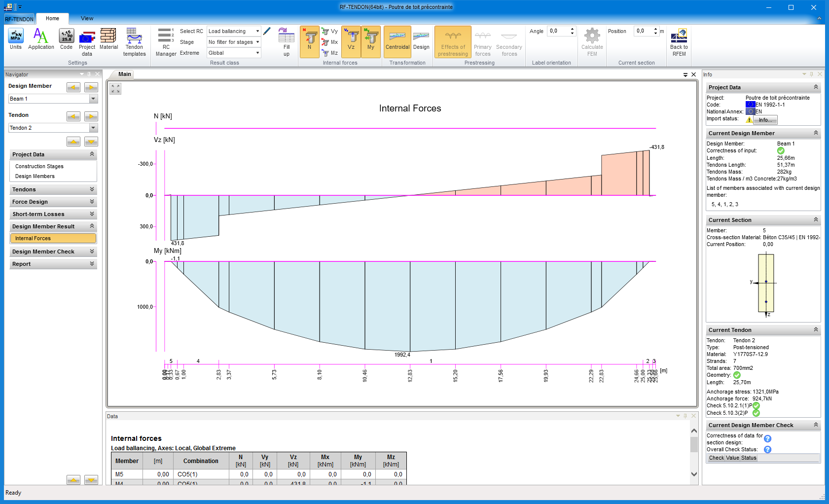Open Construction Stages in the navigator
Viewport: 829px width, 504px height.
39,166
